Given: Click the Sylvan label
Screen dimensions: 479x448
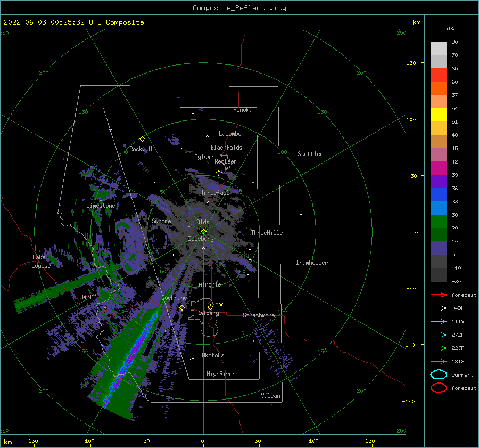Looking at the screenshot, I should 204,157.
